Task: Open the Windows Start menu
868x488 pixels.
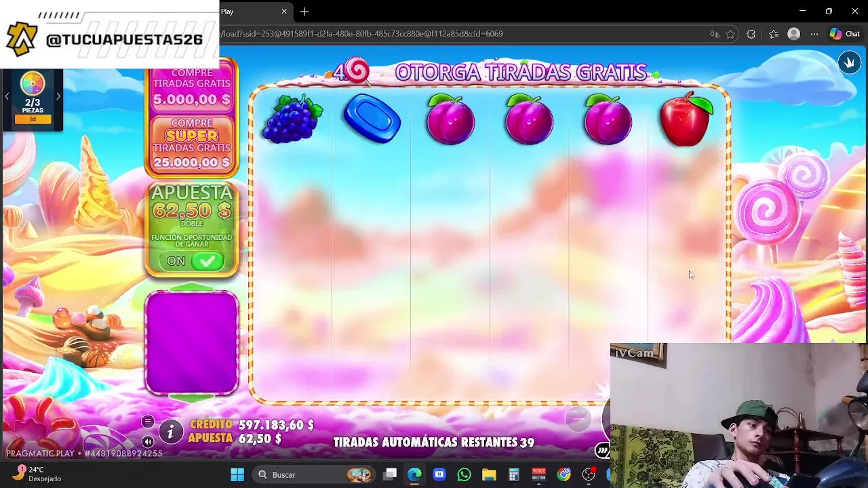Action: coord(237,474)
